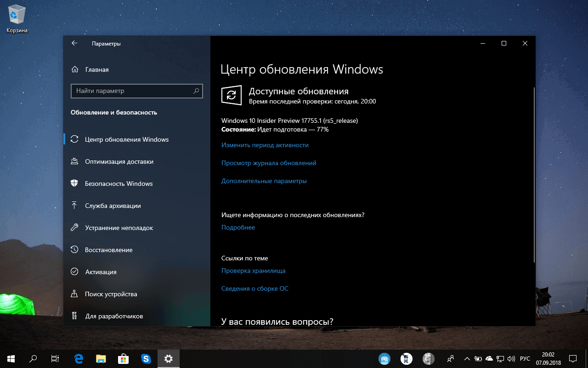Viewport: 588px width, 368px height.
Task: Click the update refresh icon beside Доступные обновления
Action: 232,95
